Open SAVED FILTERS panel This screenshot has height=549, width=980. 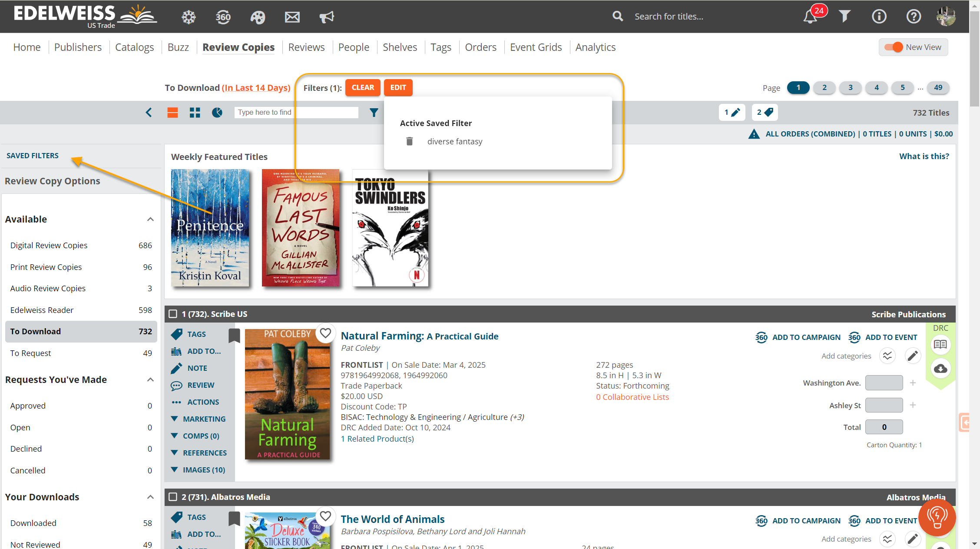pyautogui.click(x=33, y=156)
